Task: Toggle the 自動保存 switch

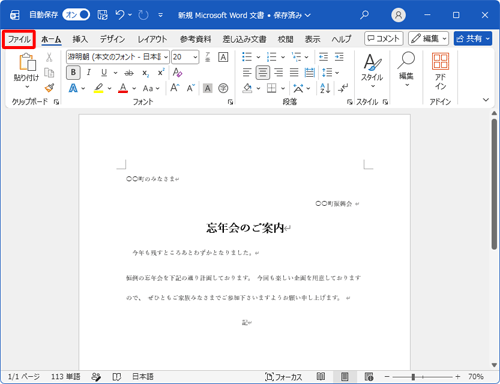Action: click(x=76, y=15)
